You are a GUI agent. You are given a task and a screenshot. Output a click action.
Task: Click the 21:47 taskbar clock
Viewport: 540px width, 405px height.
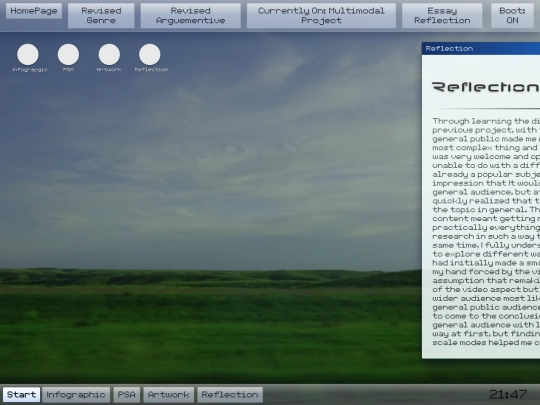click(508, 394)
